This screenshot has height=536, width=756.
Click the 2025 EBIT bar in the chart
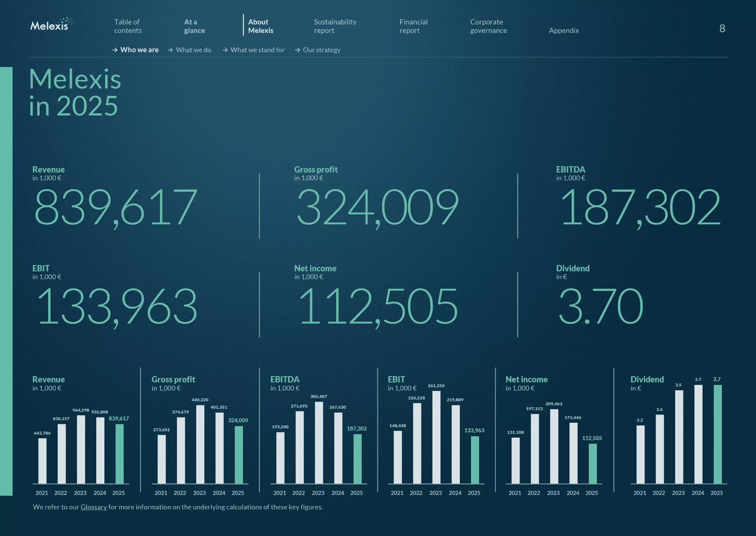475,460
